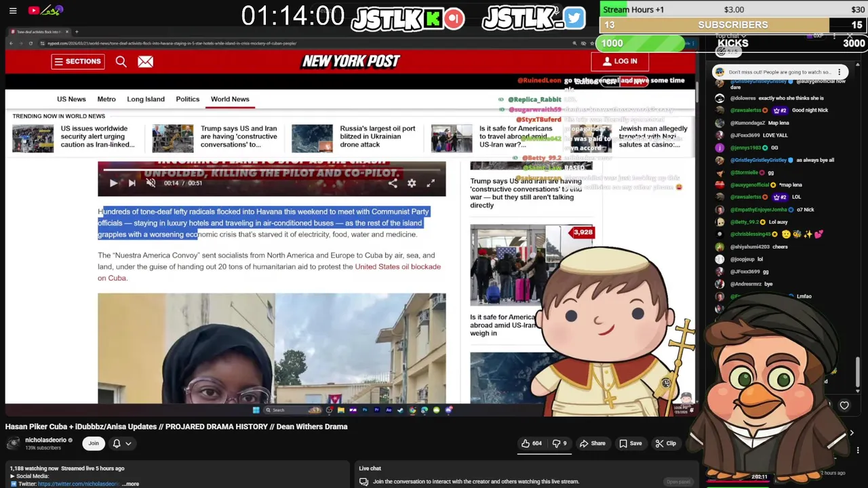Image resolution: width=868 pixels, height=488 pixels.
Task: Open 'US issues worldwide security alert' story
Action: [98, 136]
